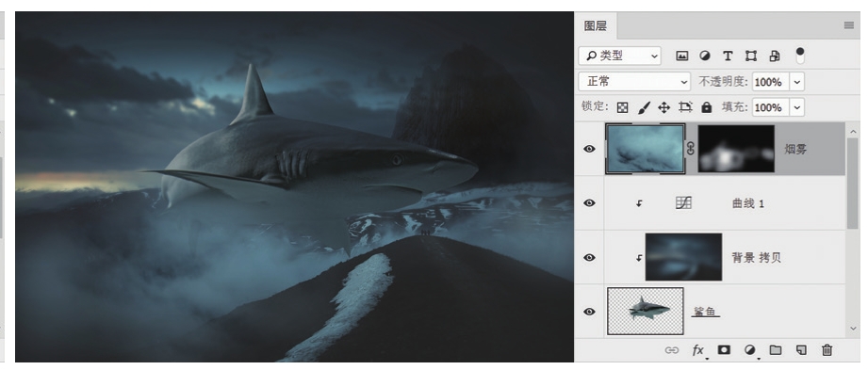Click the 烟雾 layer name
This screenshot has height=370, width=868.
(795, 149)
